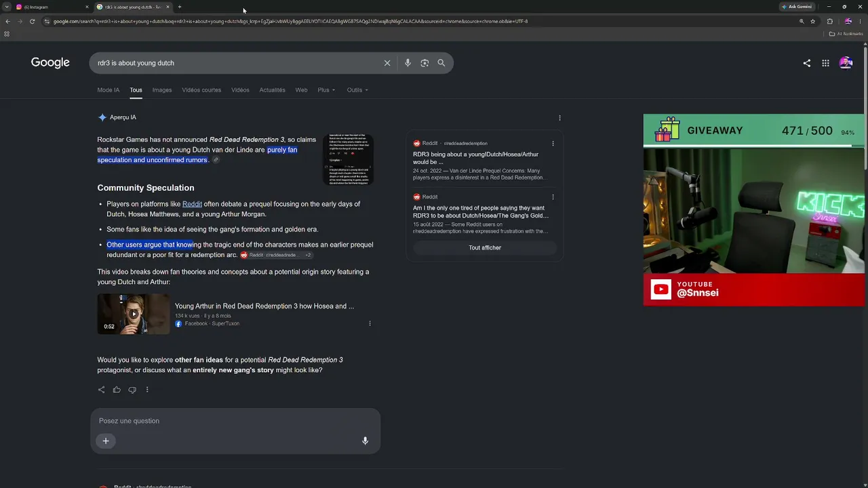868x488 pixels.
Task: Open the Chrome three-dot menu
Action: 860,21
